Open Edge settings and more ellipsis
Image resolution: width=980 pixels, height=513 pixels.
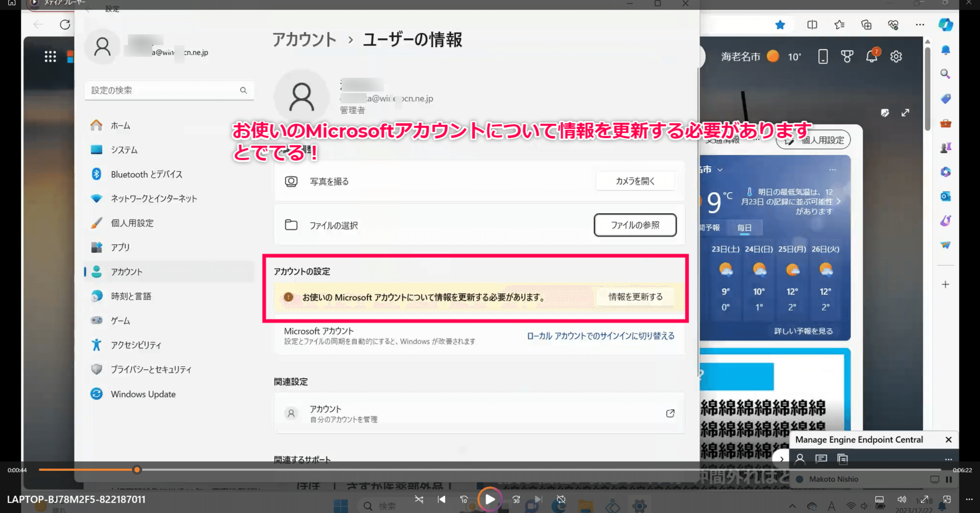[920, 25]
